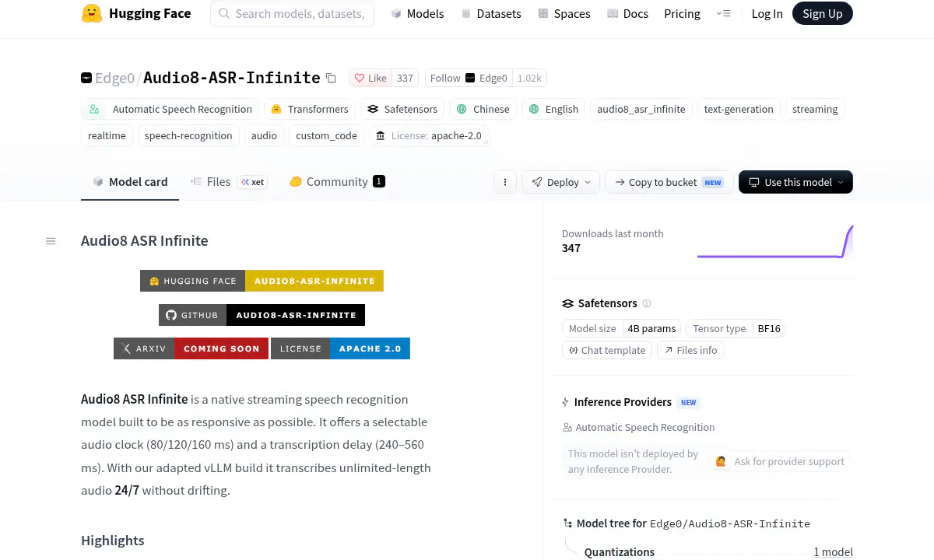The image size is (934, 560).
Task: Select the custom_code tag
Action: (326, 135)
